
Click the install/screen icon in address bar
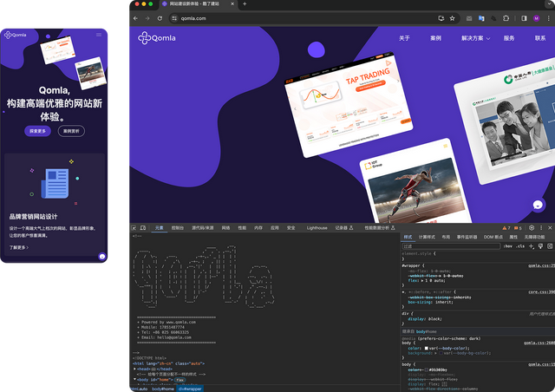tap(441, 18)
